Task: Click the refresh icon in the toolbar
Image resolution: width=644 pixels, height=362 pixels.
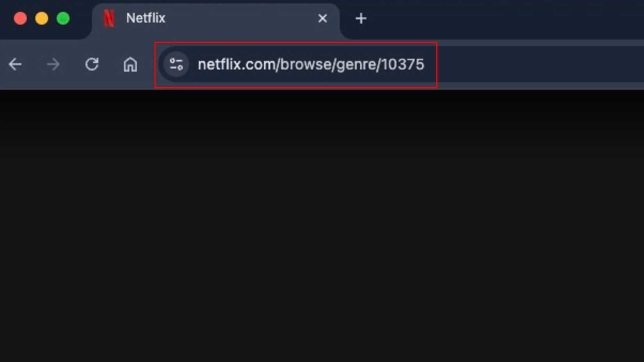Action: (92, 65)
